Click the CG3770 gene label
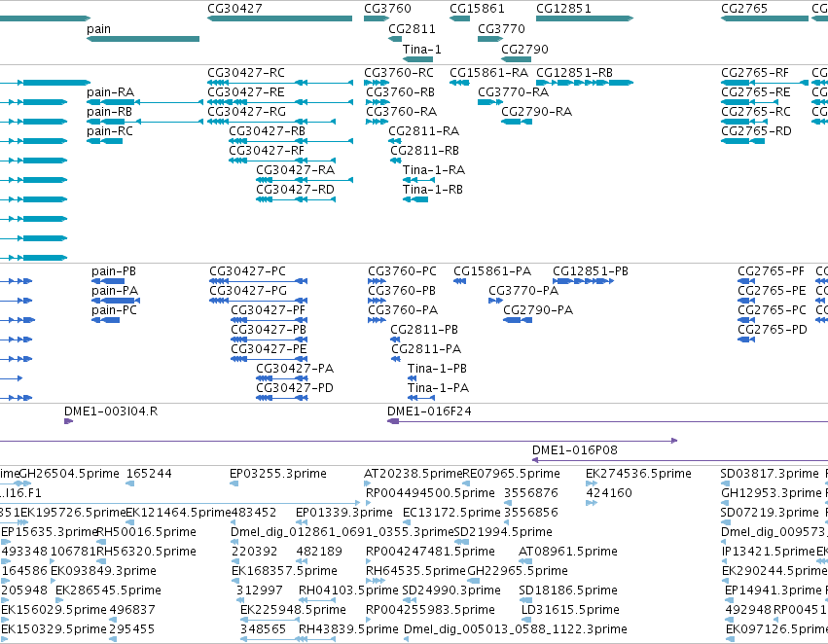This screenshot has height=644, width=828. 501,29
